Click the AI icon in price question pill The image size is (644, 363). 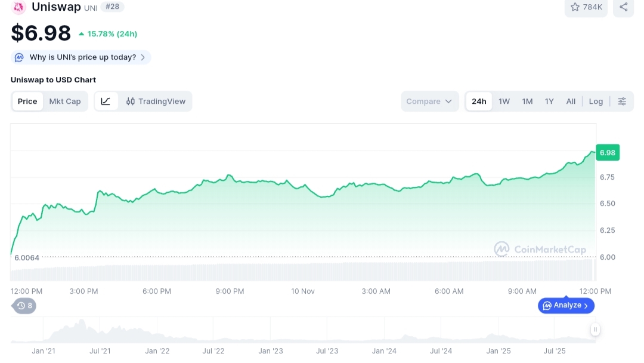pos(19,57)
